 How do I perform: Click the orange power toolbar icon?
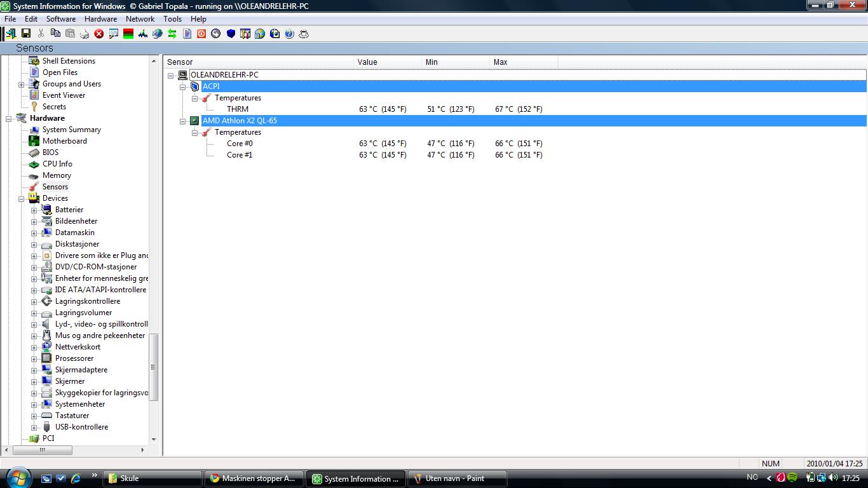point(201,34)
